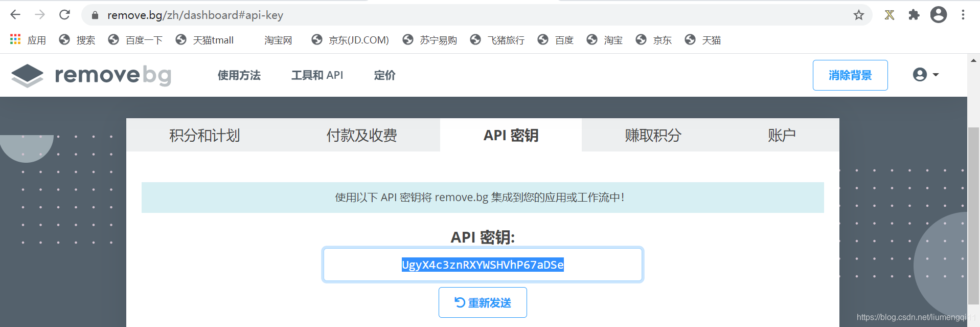Image resolution: width=980 pixels, height=327 pixels.
Task: Click the remove.bg logo
Action: (91, 75)
